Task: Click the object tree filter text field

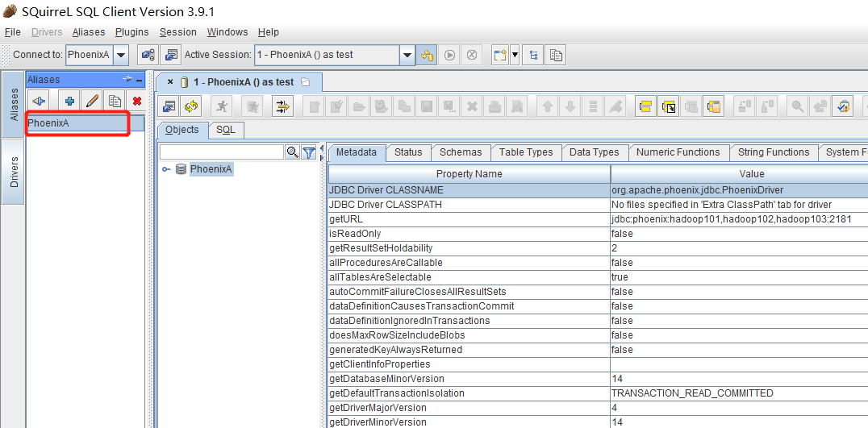Action: 221,152
